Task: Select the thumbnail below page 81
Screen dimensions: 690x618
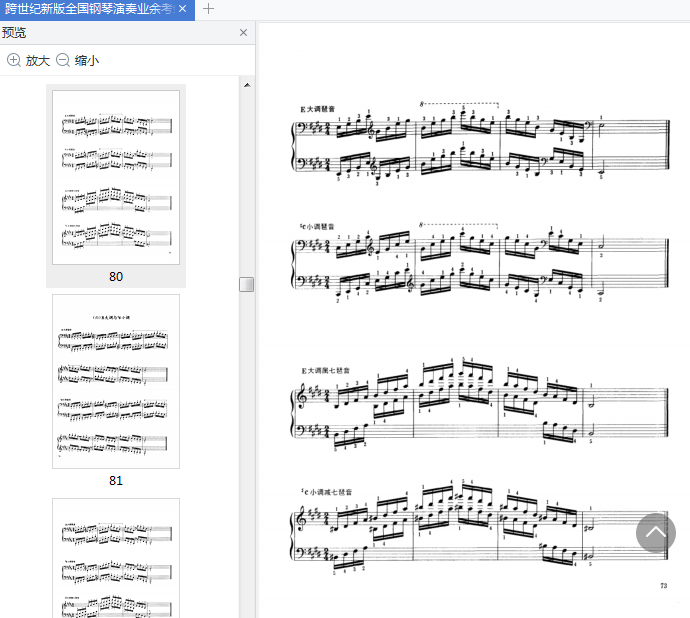Action: tap(116, 558)
